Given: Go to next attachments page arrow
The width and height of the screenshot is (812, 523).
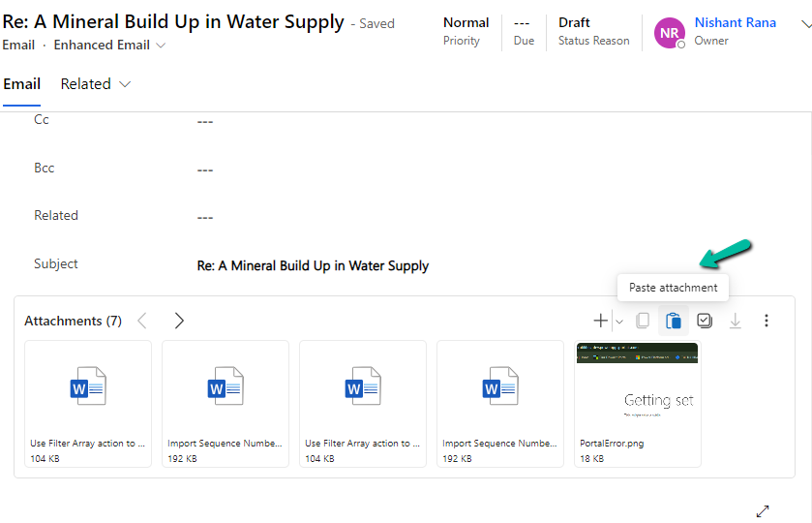Looking at the screenshot, I should click(179, 321).
